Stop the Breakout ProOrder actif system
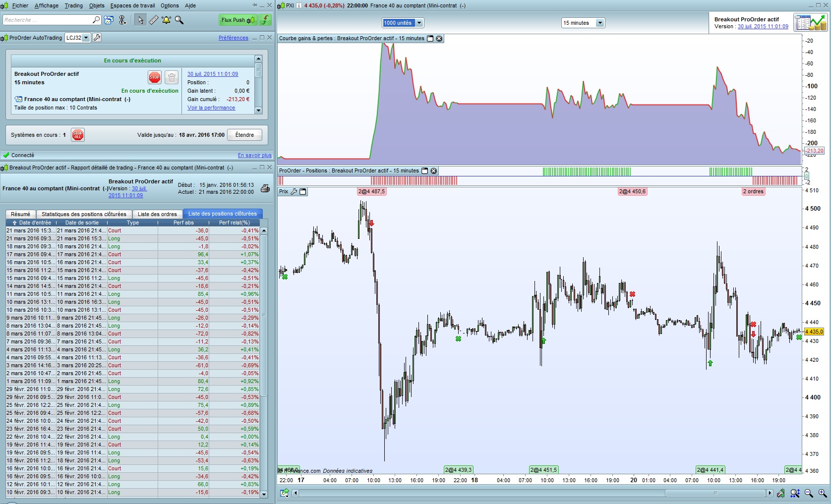 pyautogui.click(x=155, y=77)
